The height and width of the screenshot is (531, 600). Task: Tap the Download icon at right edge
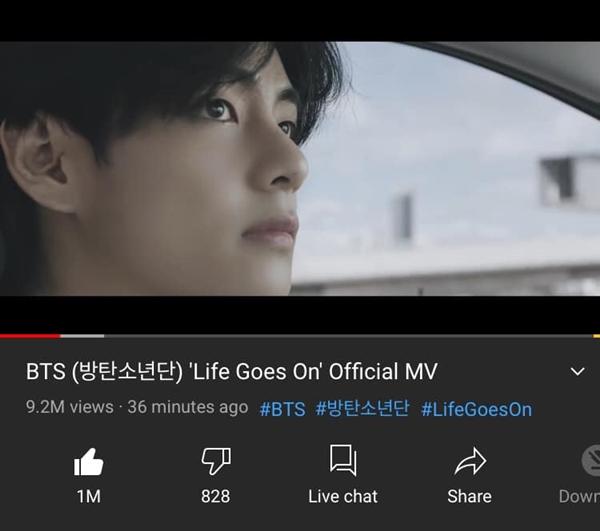point(591,460)
